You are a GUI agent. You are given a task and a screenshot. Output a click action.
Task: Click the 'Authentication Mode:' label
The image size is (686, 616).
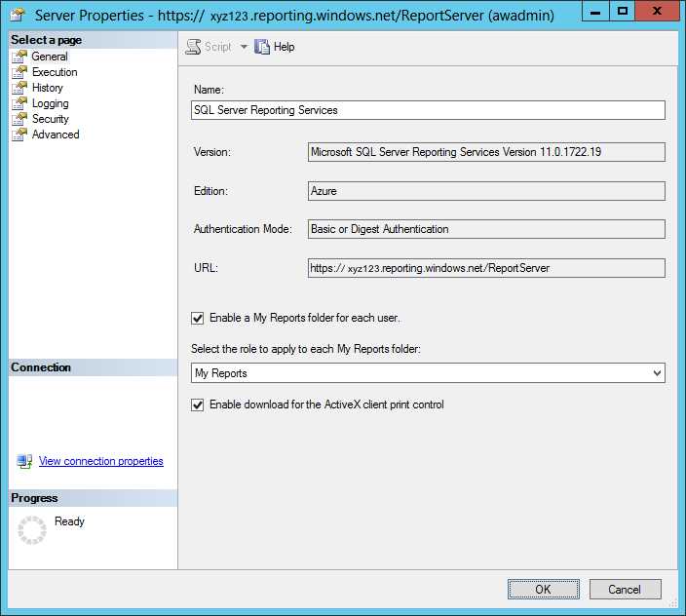click(243, 229)
